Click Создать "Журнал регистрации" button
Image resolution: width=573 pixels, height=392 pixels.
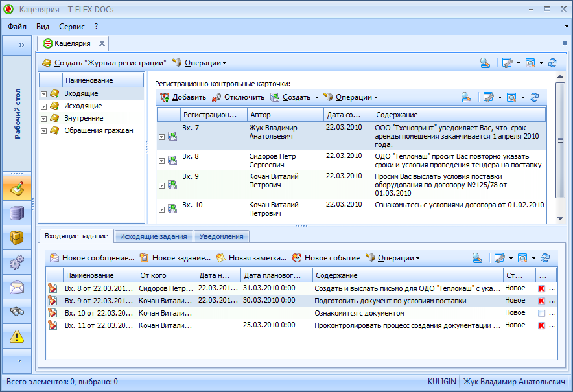(104, 63)
